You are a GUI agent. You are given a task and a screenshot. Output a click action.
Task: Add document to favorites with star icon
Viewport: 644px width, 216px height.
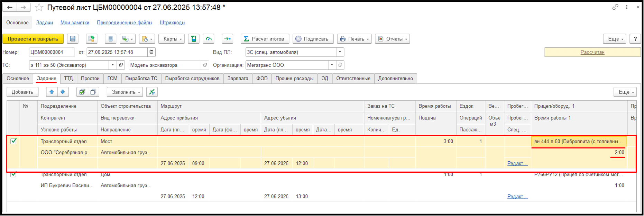[39, 8]
